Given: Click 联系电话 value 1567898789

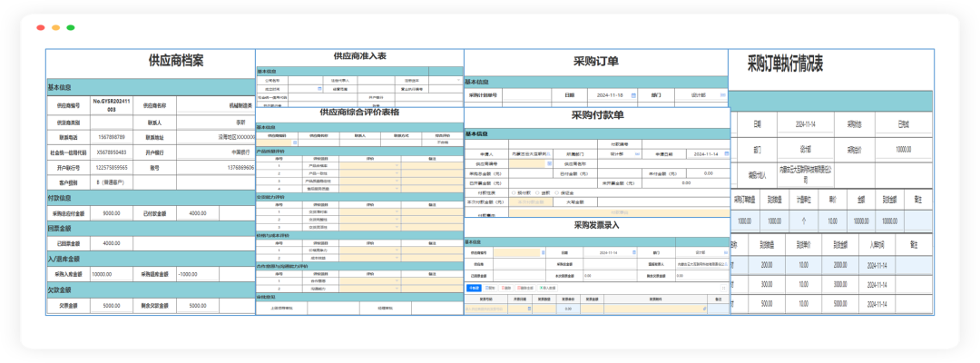Looking at the screenshot, I should click(112, 137).
